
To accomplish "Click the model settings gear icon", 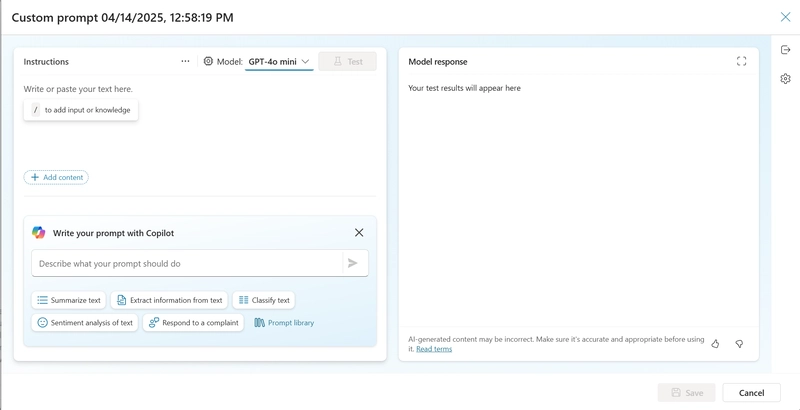I will [208, 61].
